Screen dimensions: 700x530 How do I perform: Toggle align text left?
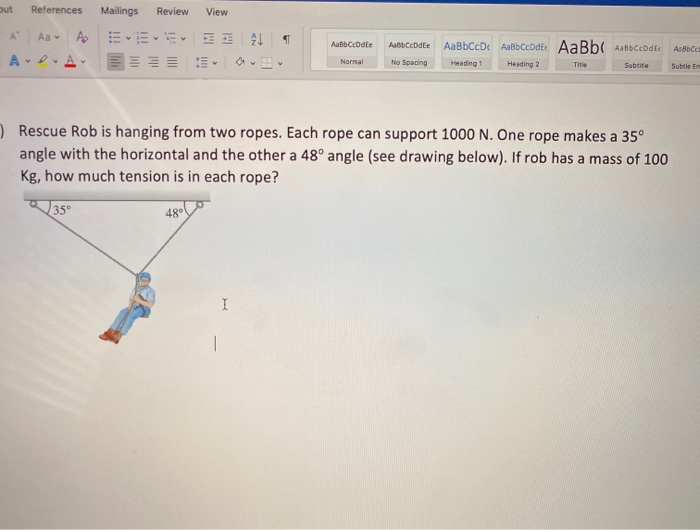point(115,62)
